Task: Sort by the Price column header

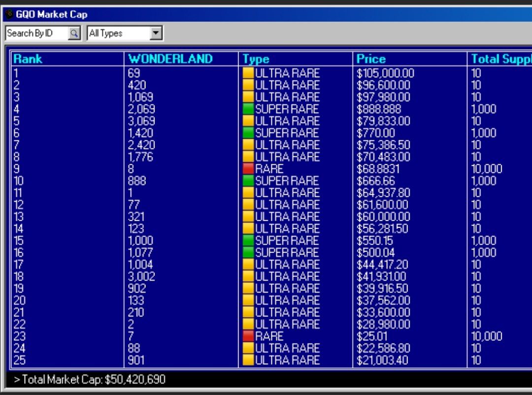Action: [x=371, y=59]
